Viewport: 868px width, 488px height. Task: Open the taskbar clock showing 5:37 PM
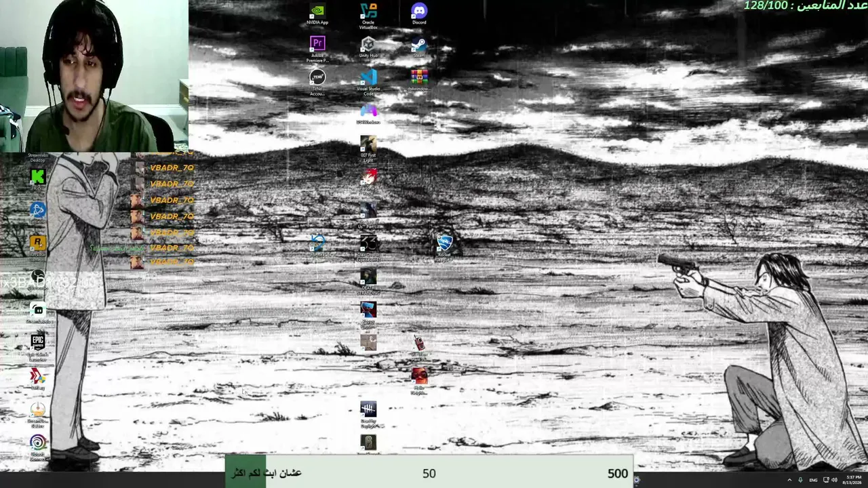click(852, 480)
